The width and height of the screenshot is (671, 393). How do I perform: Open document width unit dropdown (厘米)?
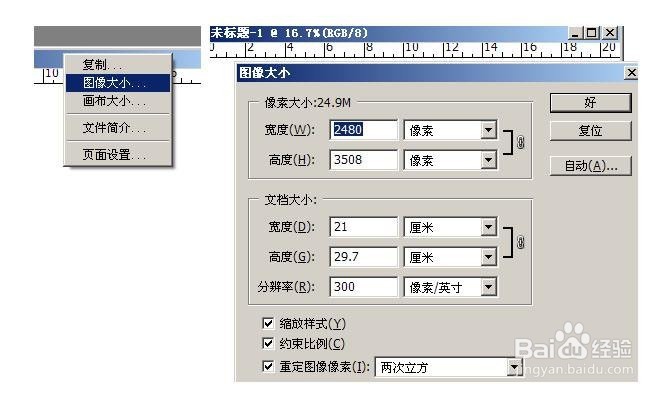coord(488,227)
